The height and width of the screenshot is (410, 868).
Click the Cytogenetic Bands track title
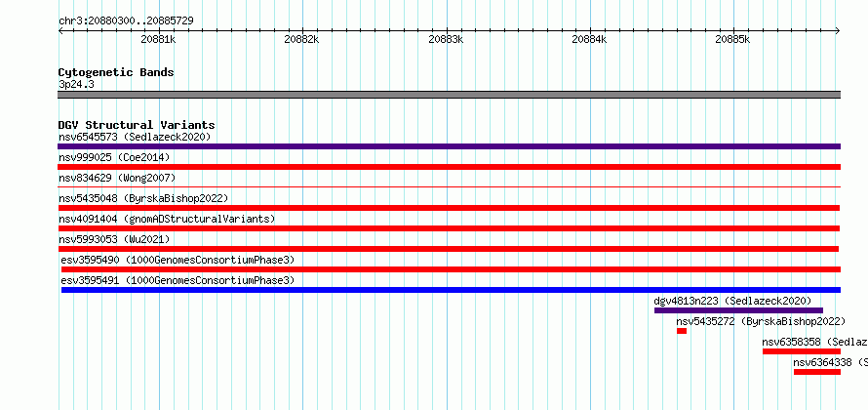[x=116, y=72]
